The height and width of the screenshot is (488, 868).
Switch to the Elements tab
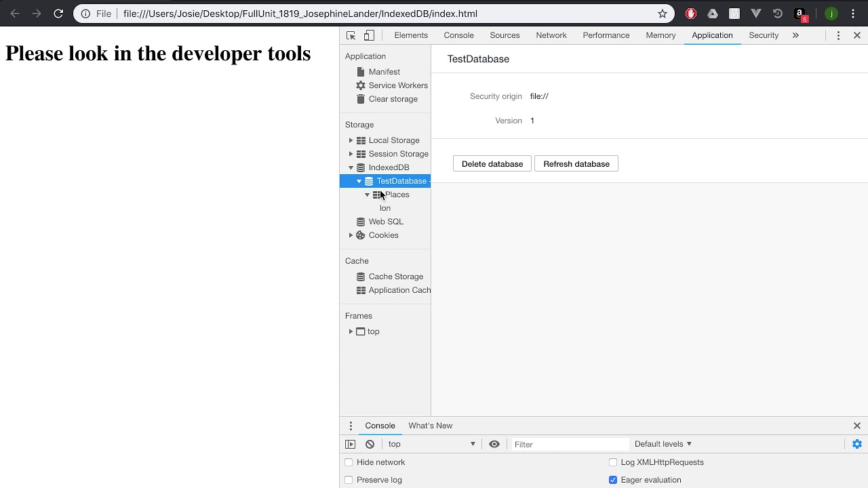[x=411, y=35]
